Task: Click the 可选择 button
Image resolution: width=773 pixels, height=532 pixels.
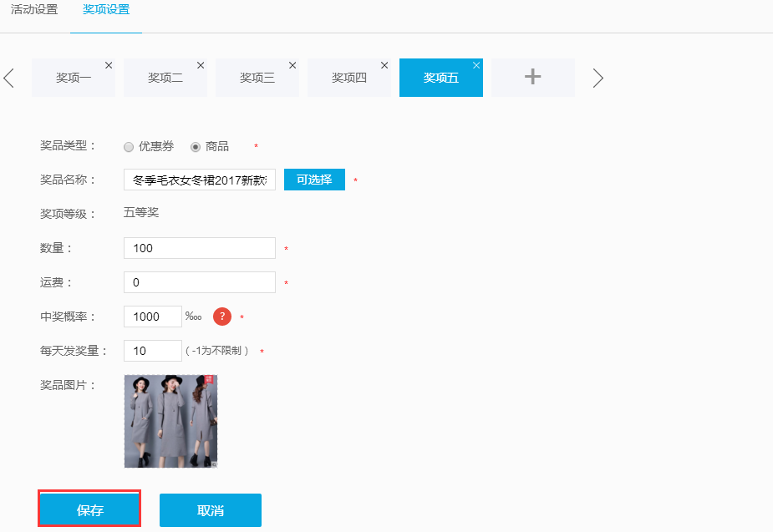Action: pyautogui.click(x=314, y=180)
